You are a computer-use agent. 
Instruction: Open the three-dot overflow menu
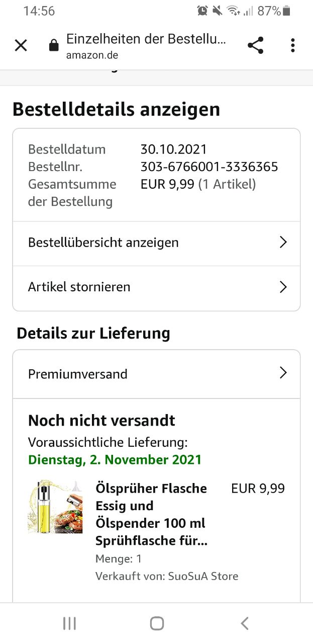[292, 46]
